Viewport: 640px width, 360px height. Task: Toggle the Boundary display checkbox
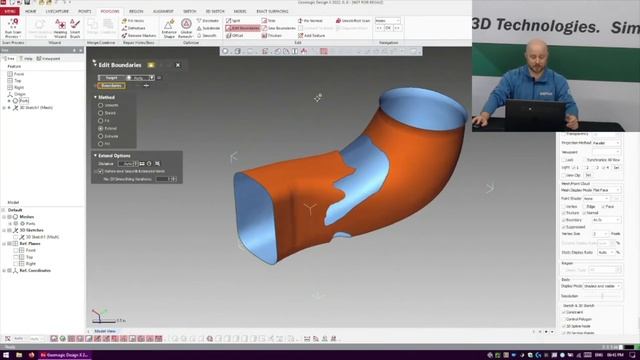pos(564,220)
